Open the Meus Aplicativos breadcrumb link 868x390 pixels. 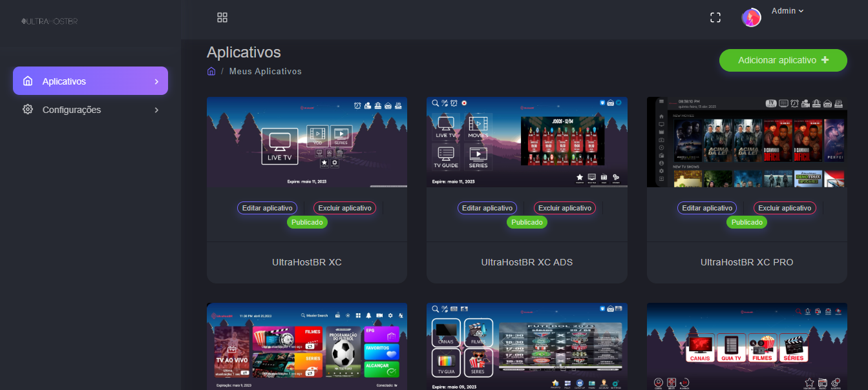[x=265, y=71]
